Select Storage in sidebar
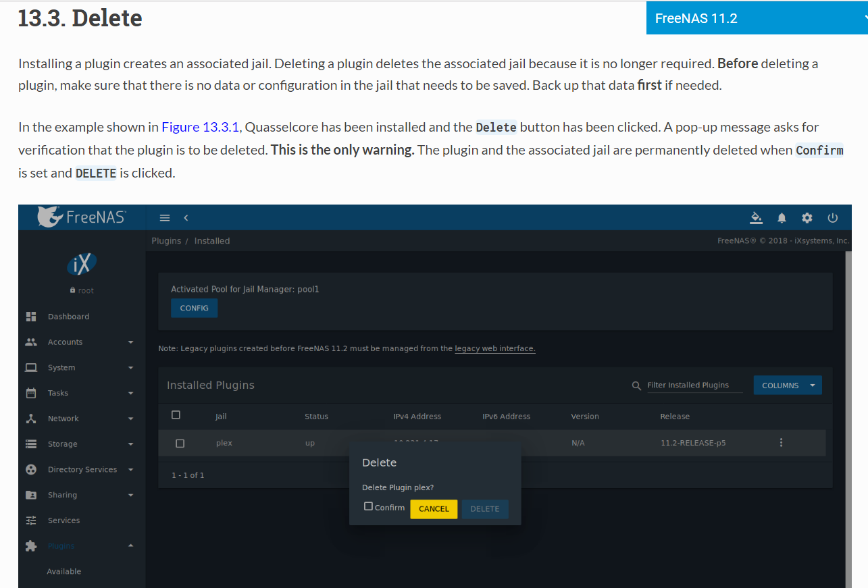868x588 pixels. coord(62,444)
